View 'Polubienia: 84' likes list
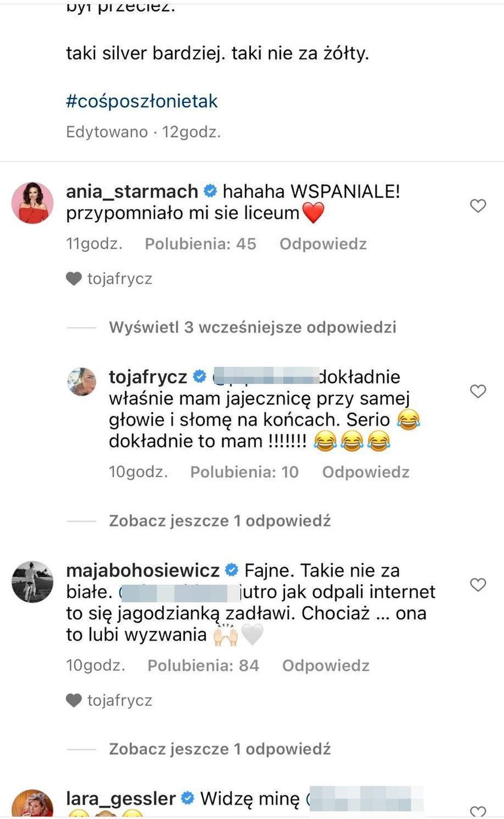This screenshot has height=819, width=504. [x=203, y=665]
